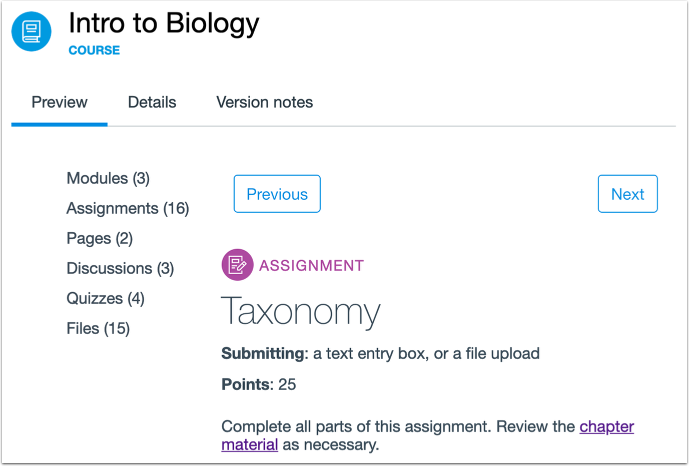Select Assignments (16) in the sidebar
Image resolution: width=689 pixels, height=466 pixels.
click(x=128, y=209)
